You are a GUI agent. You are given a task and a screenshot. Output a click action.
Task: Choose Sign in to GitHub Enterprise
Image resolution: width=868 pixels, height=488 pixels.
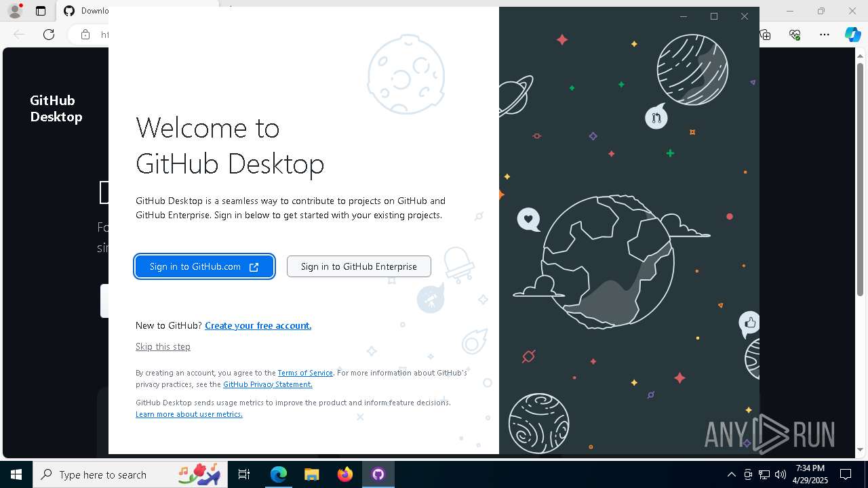click(359, 266)
